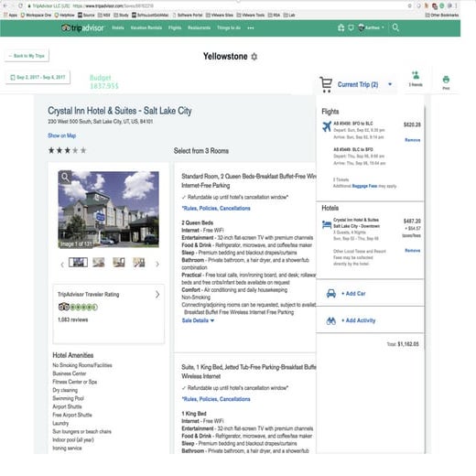This screenshot has width=476, height=476.
Task: Open the user account dropdown in the header
Action: 383,27
